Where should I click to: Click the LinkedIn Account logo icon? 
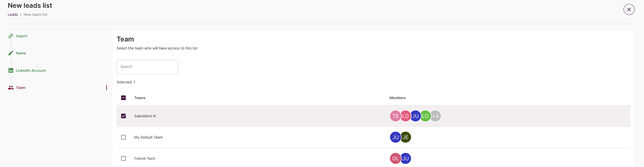tap(11, 70)
